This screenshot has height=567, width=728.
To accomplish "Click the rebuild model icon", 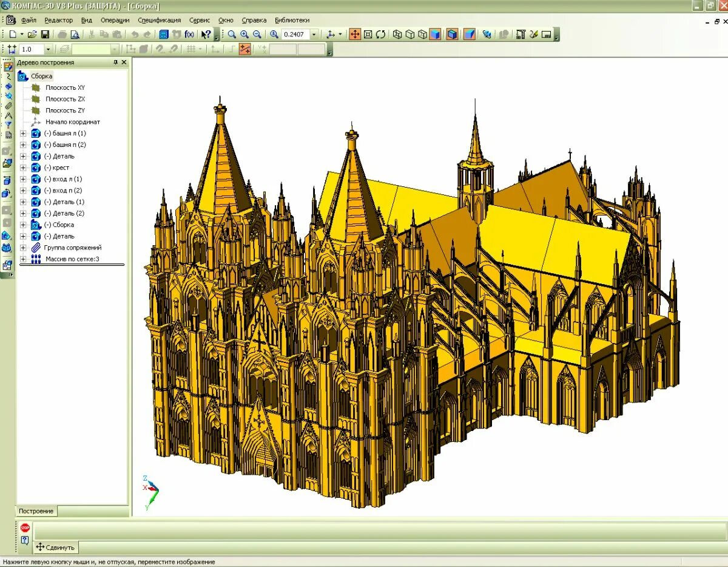I will pos(487,35).
